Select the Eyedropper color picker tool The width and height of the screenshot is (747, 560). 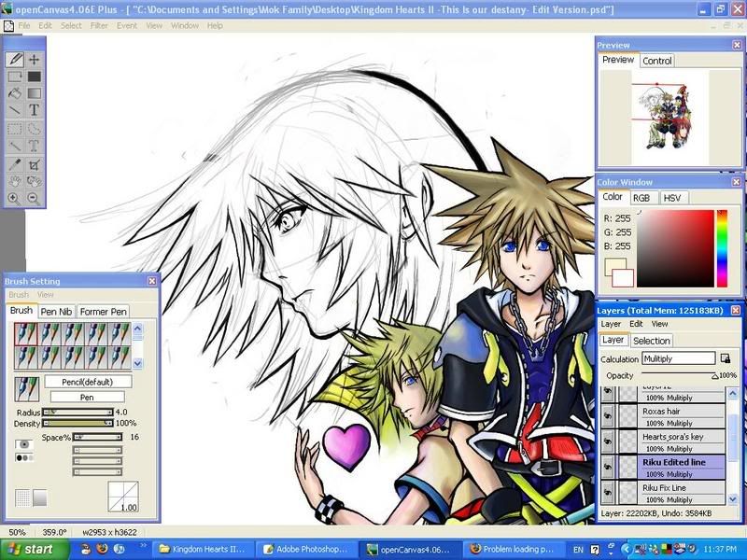(15, 165)
